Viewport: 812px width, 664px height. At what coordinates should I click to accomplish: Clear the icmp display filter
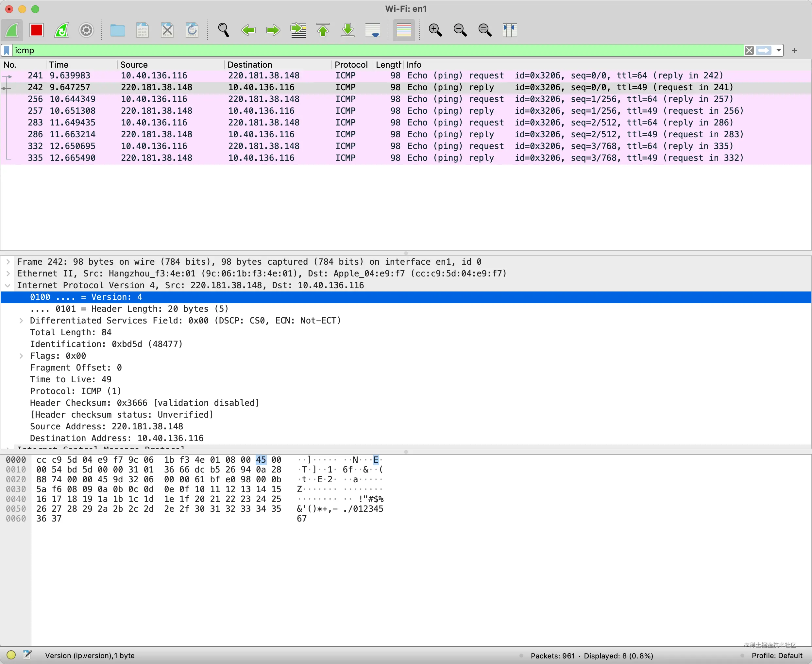click(749, 51)
